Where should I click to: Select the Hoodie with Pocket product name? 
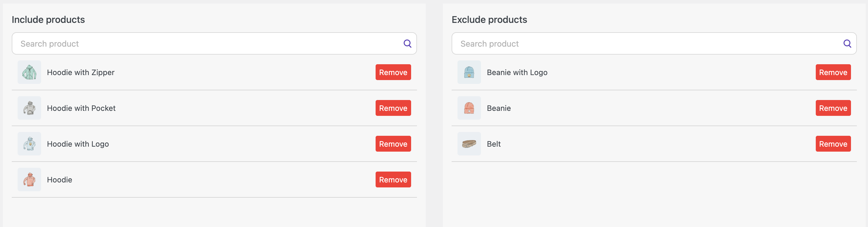tap(81, 108)
